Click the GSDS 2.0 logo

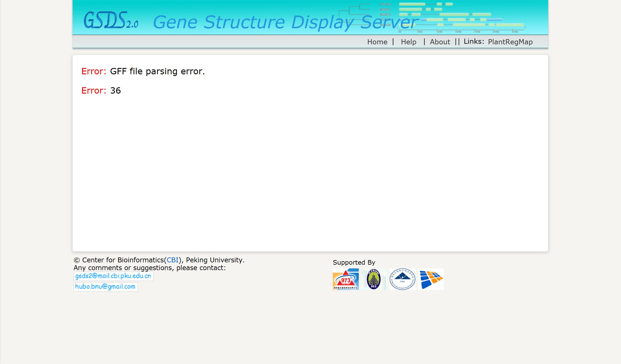click(111, 20)
